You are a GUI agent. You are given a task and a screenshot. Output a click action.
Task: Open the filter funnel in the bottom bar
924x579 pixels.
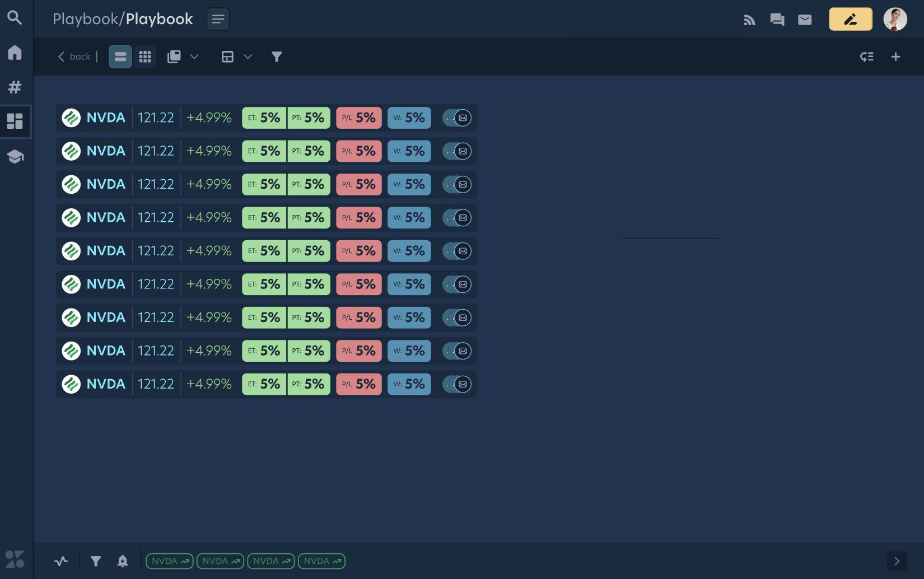point(96,561)
